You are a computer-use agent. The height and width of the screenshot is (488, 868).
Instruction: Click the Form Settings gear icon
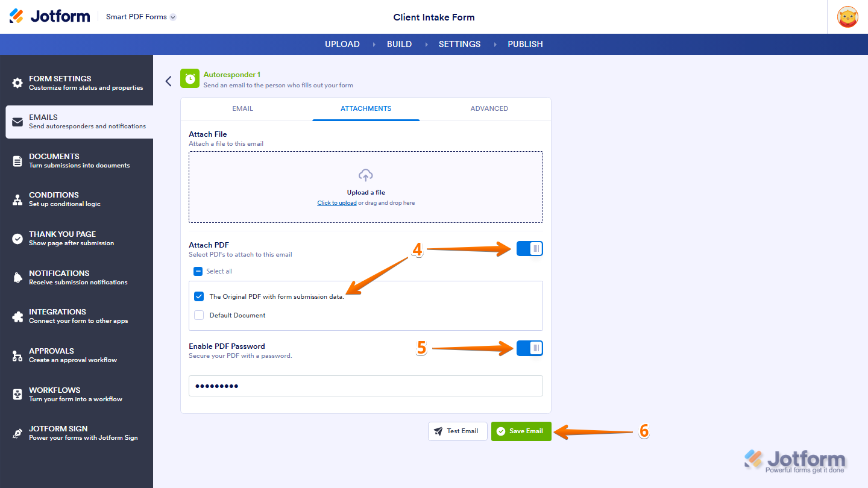[17, 83]
